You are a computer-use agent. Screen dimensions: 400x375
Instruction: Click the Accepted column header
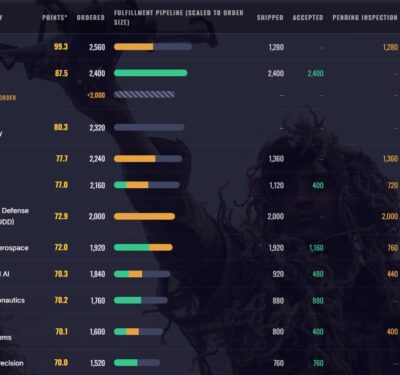pyautogui.click(x=308, y=17)
